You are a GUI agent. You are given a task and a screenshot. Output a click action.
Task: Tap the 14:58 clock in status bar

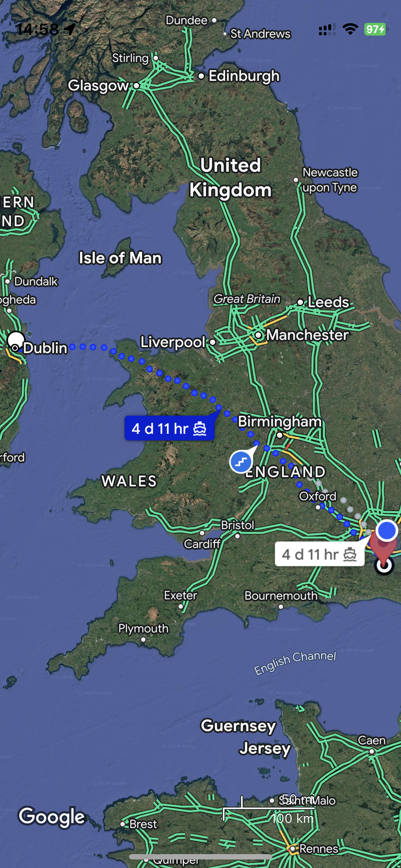[x=37, y=29]
